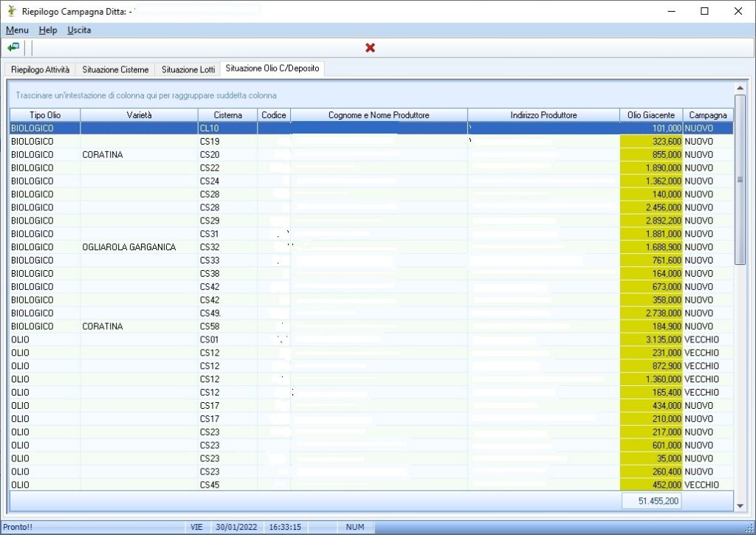Select cistern cell CS19
The image size is (756, 535).
click(227, 142)
